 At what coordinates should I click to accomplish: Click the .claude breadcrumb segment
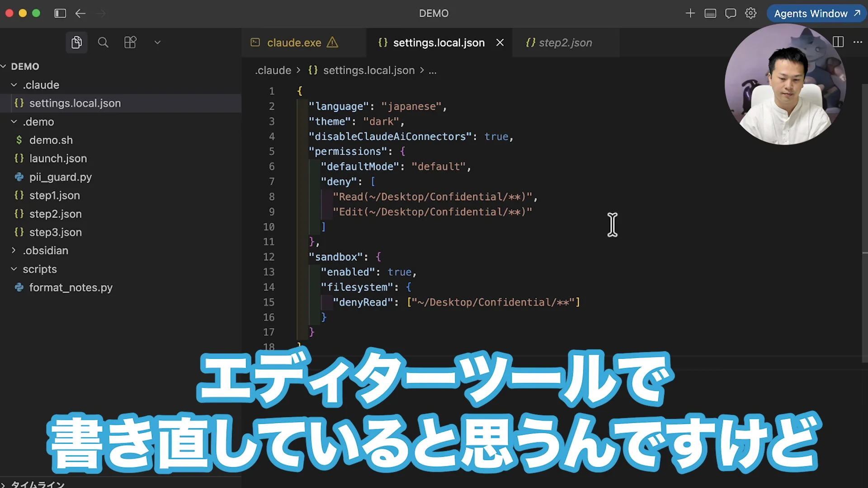pyautogui.click(x=273, y=70)
